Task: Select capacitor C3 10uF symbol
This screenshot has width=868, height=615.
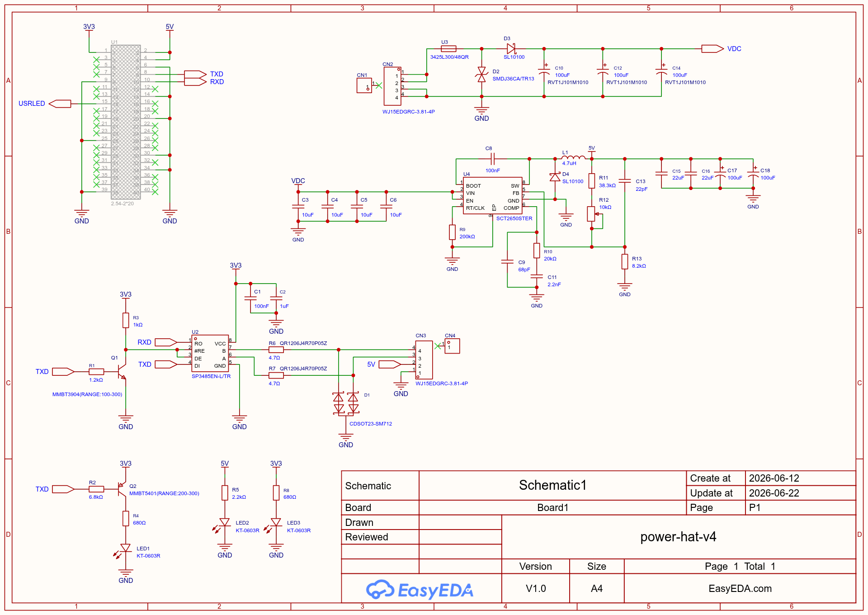Action: (298, 206)
